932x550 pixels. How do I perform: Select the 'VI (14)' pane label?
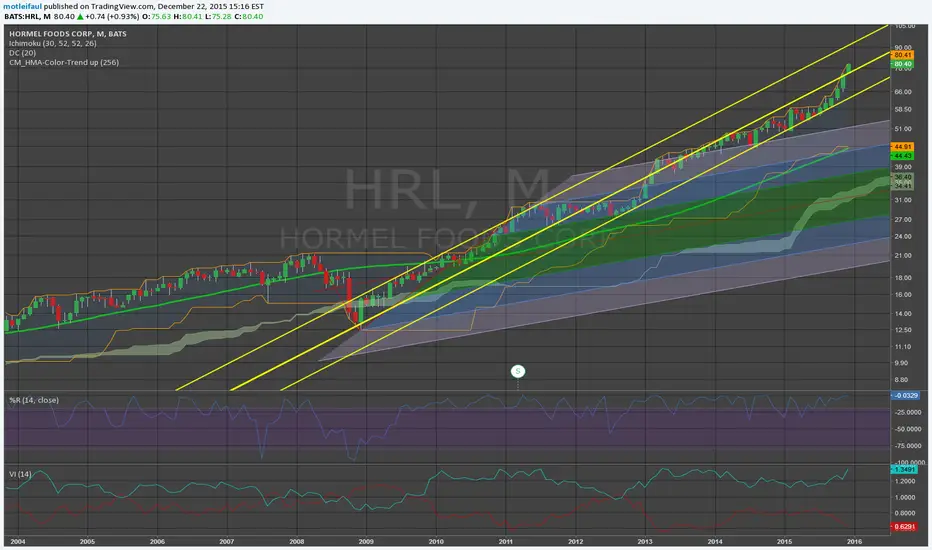coord(20,474)
